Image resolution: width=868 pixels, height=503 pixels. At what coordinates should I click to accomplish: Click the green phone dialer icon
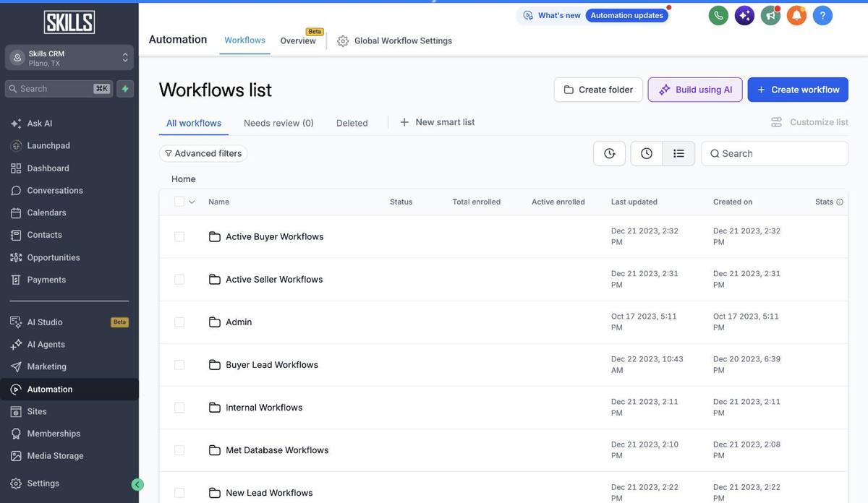[x=718, y=15]
